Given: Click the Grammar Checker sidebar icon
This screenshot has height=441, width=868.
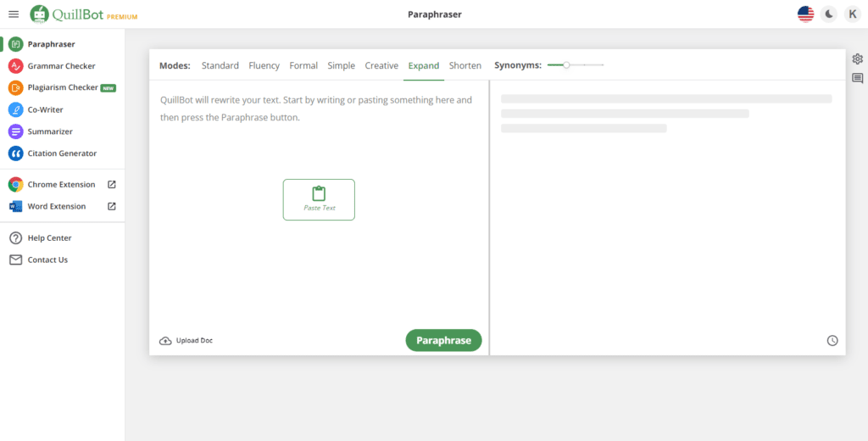Looking at the screenshot, I should [15, 66].
